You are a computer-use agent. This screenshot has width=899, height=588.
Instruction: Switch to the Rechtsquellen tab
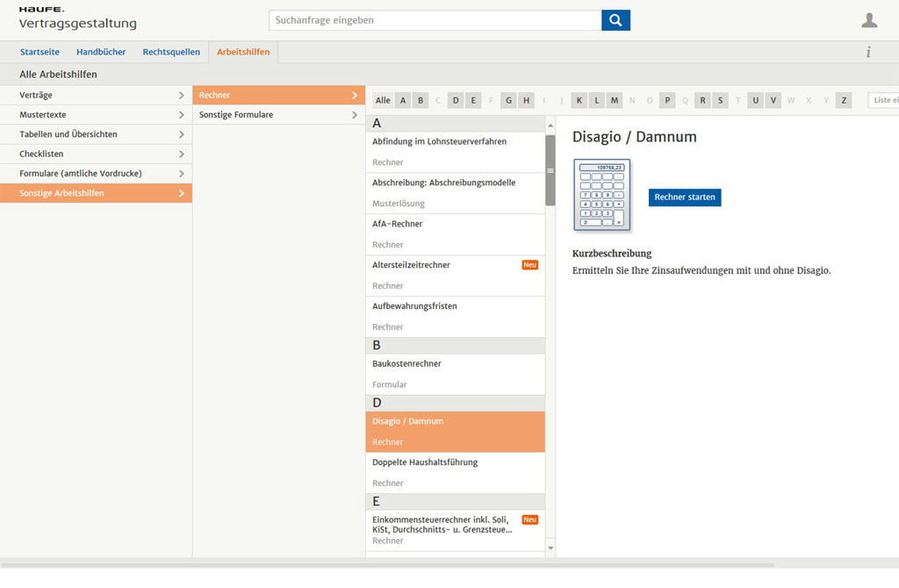[x=171, y=52]
